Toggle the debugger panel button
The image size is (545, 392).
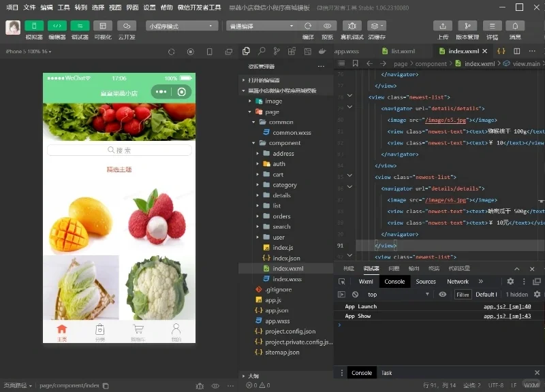click(80, 25)
